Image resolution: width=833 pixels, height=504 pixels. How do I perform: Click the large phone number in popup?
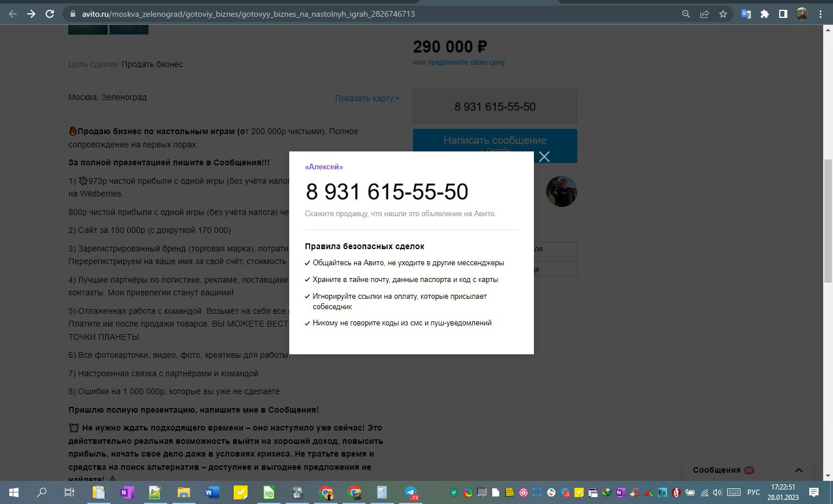tap(387, 191)
